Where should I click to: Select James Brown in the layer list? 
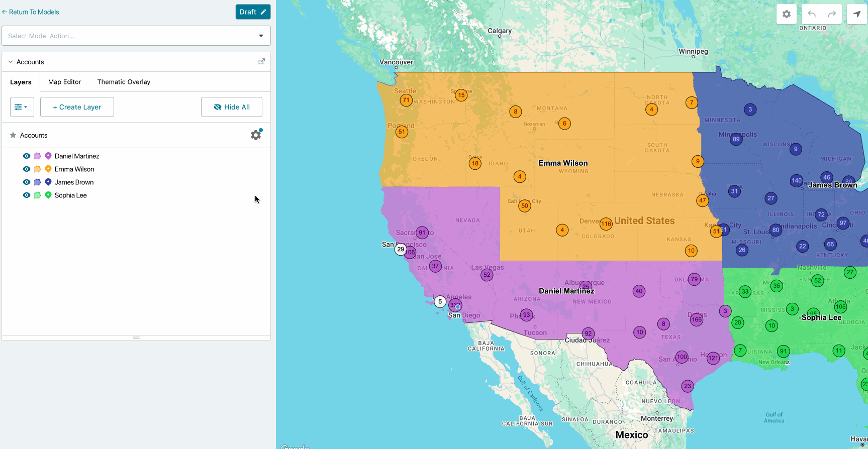[74, 182]
